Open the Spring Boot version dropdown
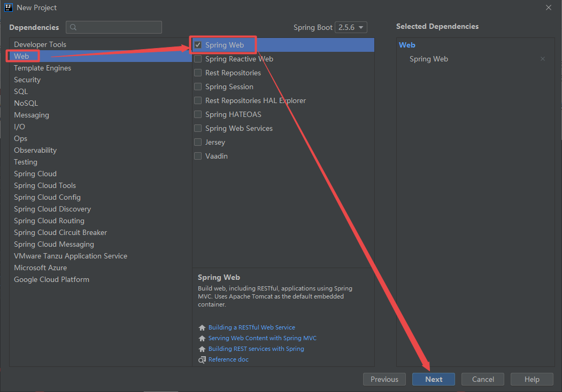Image resolution: width=562 pixels, height=392 pixels. 351,27
